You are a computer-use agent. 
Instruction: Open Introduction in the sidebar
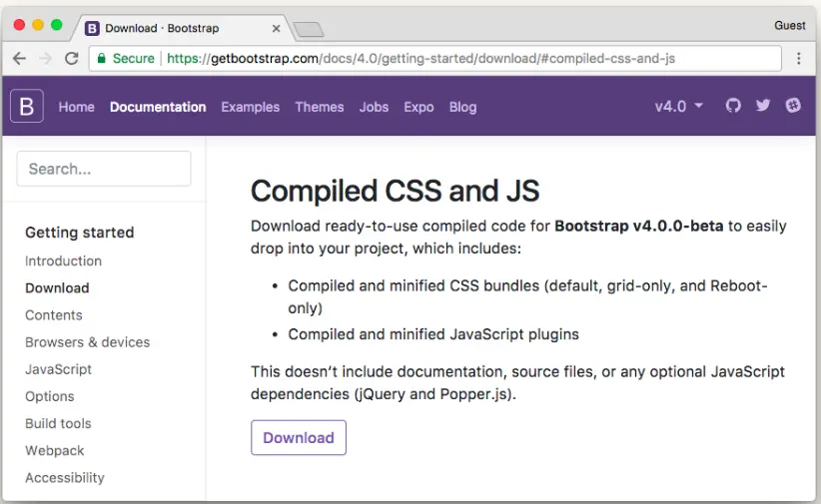point(63,260)
